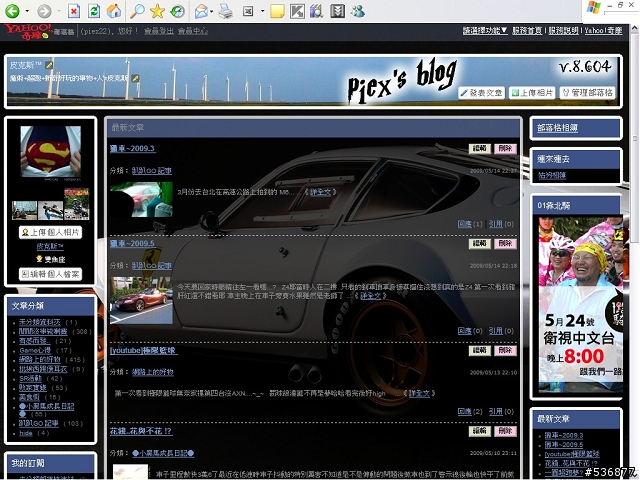Open the hide (4) category link
Image resolution: width=640 pixels, height=480 pixels.
[x=26, y=433]
